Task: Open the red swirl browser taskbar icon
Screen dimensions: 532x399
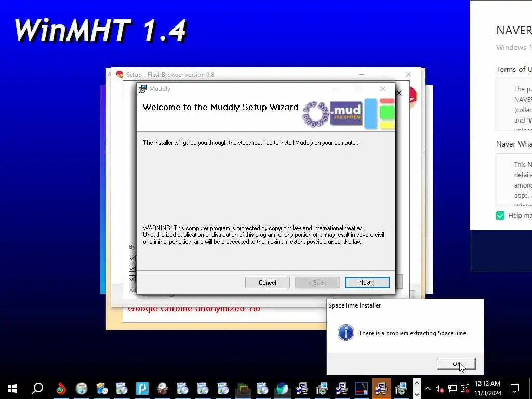Action: (61, 389)
